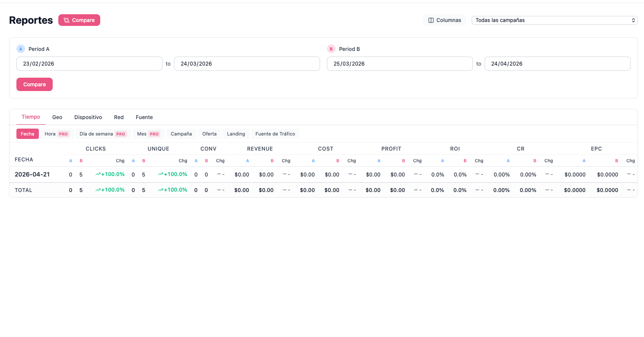Click the TOTAL row label

pos(23,190)
